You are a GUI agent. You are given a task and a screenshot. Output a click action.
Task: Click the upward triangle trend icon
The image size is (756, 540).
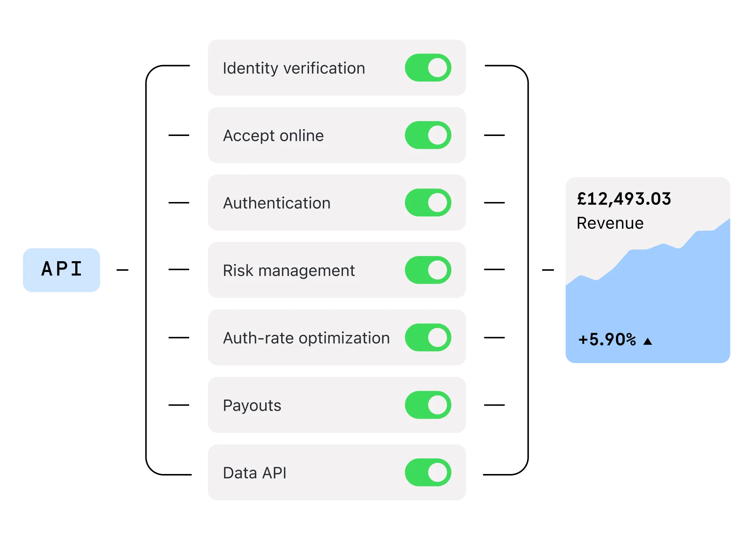pyautogui.click(x=648, y=341)
